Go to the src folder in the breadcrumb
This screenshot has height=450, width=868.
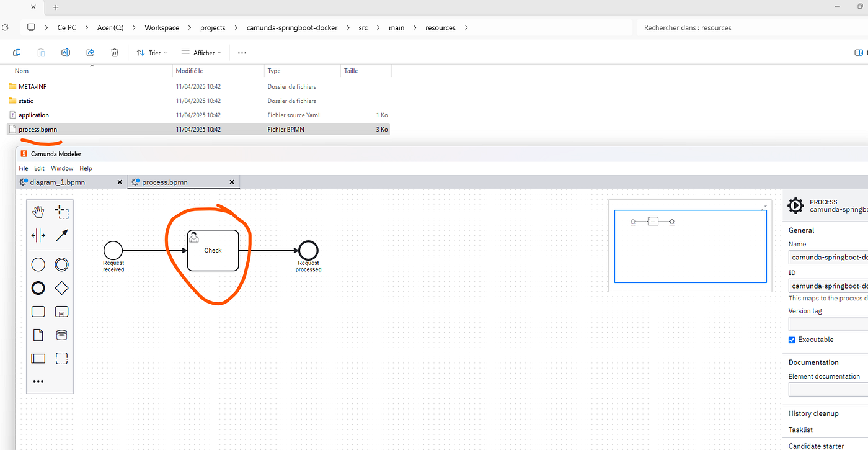pyautogui.click(x=363, y=28)
